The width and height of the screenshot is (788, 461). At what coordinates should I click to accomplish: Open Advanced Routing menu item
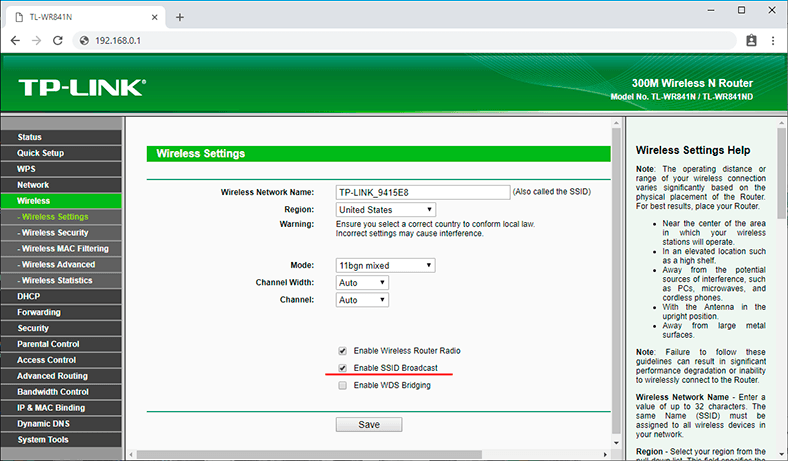(61, 376)
